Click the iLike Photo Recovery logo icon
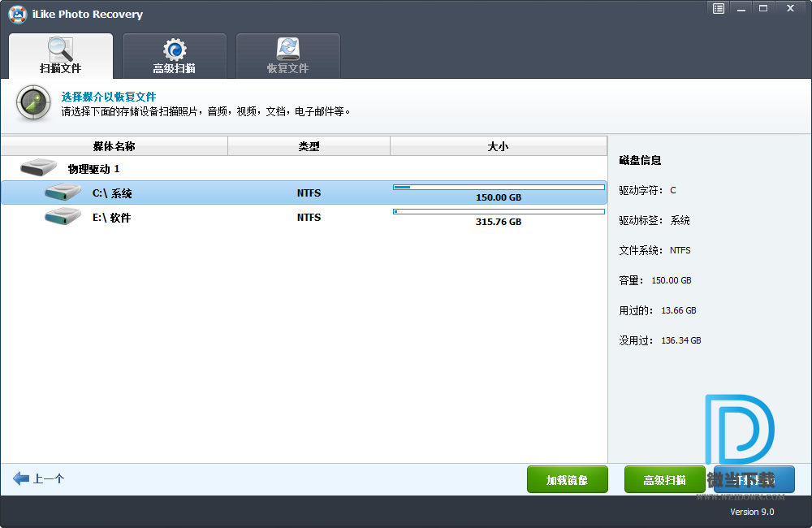812x528 pixels. (18, 14)
